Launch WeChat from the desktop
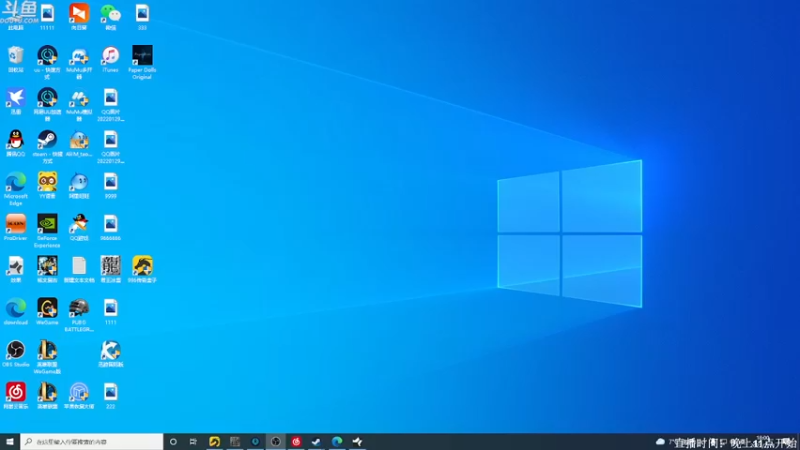 [x=110, y=17]
